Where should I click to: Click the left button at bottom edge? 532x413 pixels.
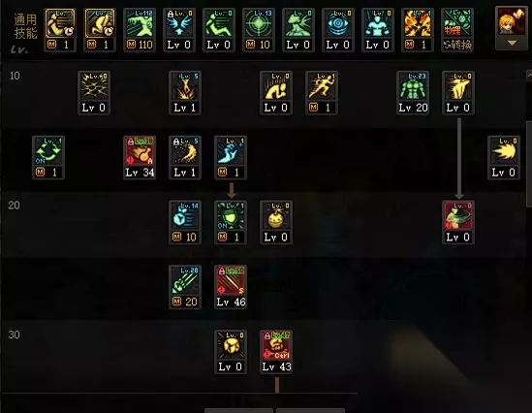click(x=238, y=411)
